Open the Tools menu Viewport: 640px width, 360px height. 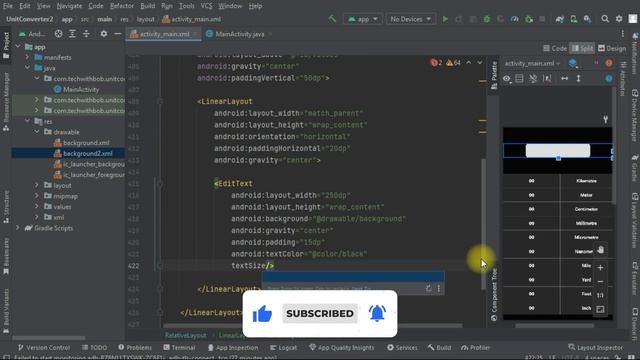pos(186,6)
